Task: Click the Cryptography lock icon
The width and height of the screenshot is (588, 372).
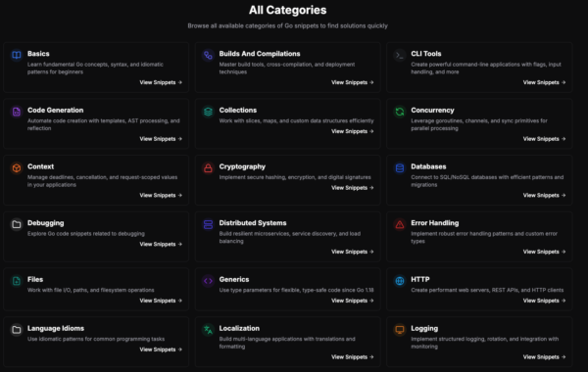Action: coord(208,167)
